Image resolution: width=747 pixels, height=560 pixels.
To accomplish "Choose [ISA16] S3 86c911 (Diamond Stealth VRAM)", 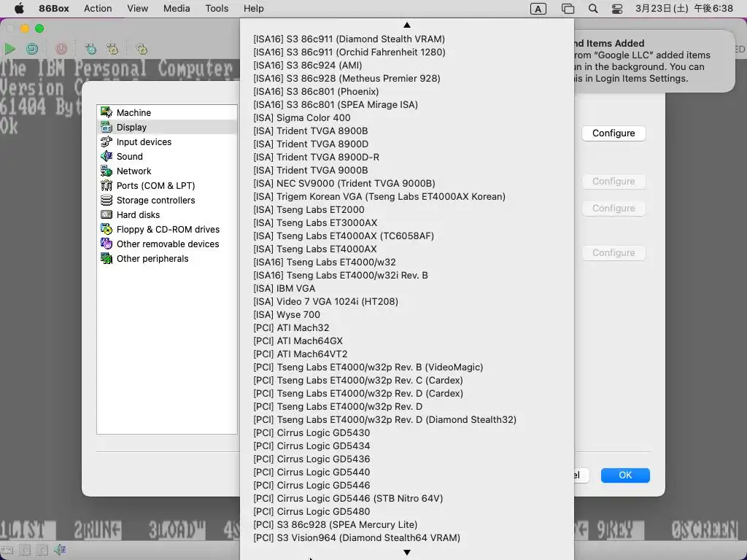I will (x=407, y=39).
